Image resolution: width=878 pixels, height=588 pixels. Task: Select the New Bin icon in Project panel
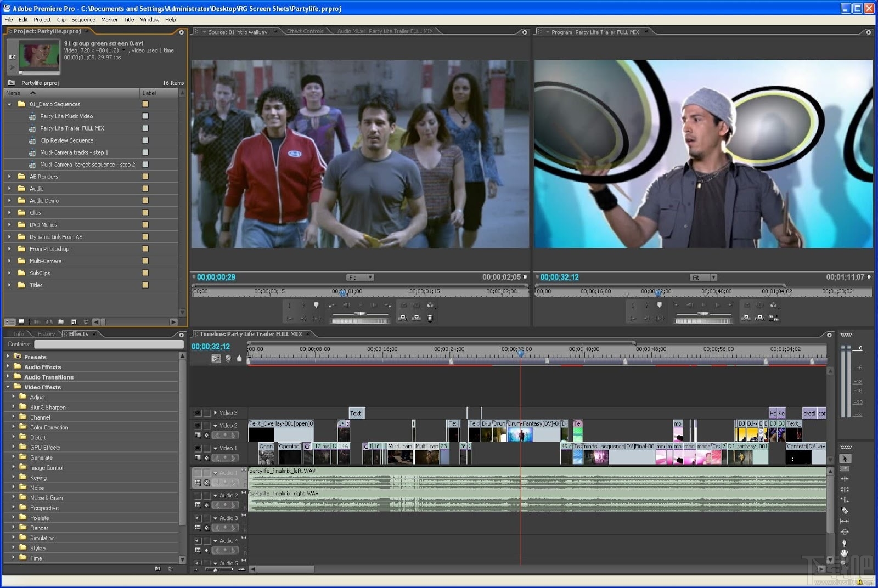(61, 322)
